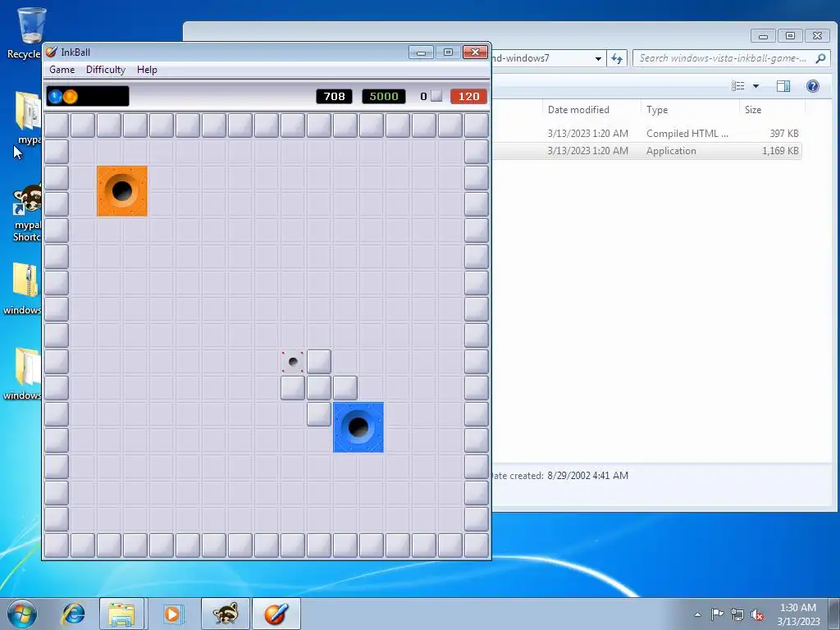The image size is (840, 630).
Task: Select the lower windows folder desktop icon
Action: (24, 374)
